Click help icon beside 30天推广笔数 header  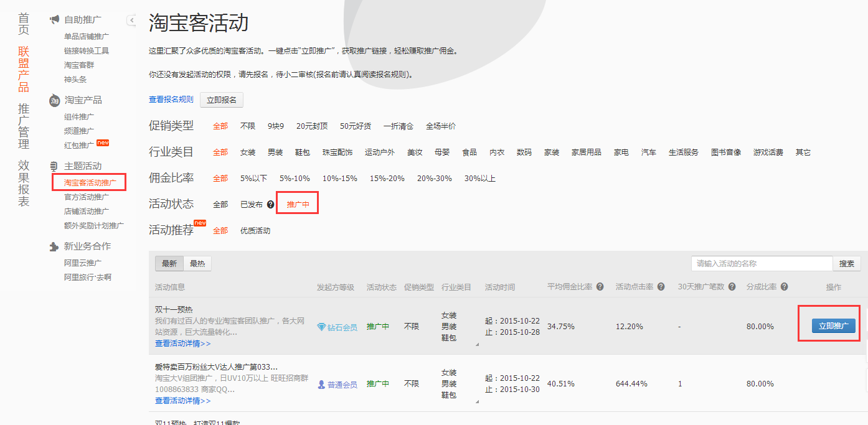(x=732, y=287)
